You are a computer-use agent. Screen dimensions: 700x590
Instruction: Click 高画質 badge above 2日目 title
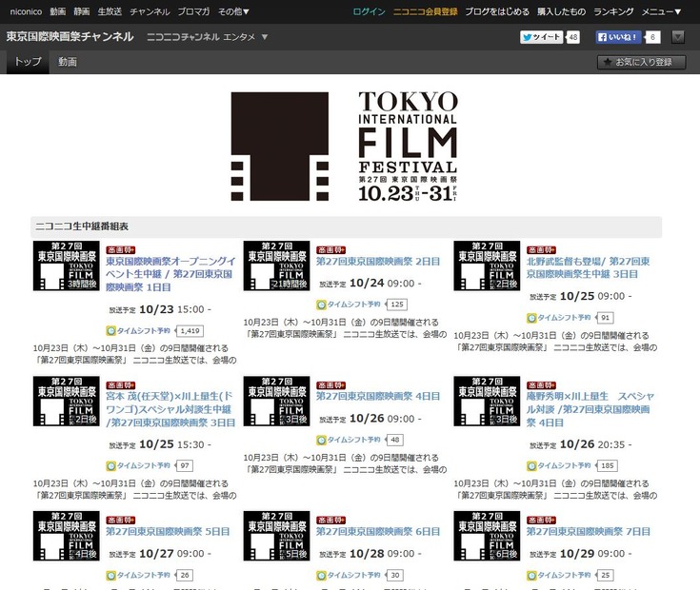[x=330, y=249]
